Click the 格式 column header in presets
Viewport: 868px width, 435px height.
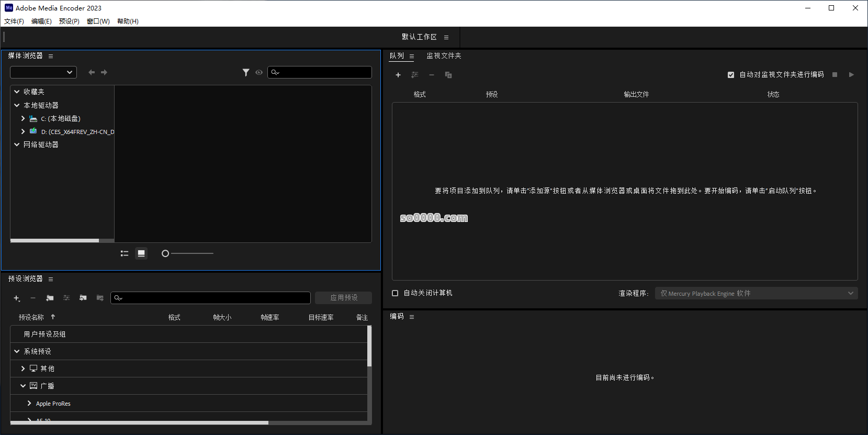(174, 317)
